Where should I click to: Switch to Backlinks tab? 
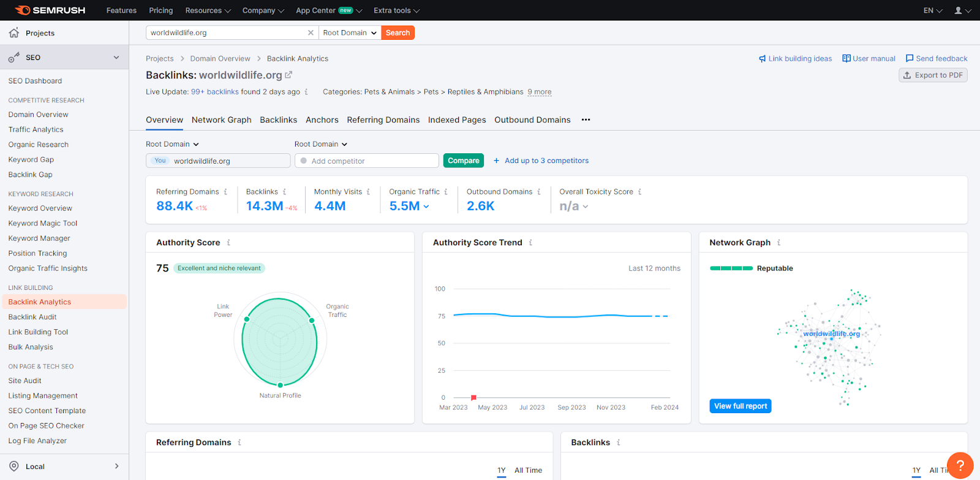tap(279, 120)
